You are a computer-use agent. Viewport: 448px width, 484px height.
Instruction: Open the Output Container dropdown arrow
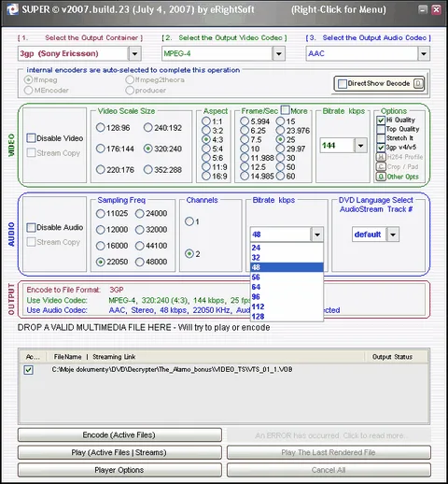[134, 53]
